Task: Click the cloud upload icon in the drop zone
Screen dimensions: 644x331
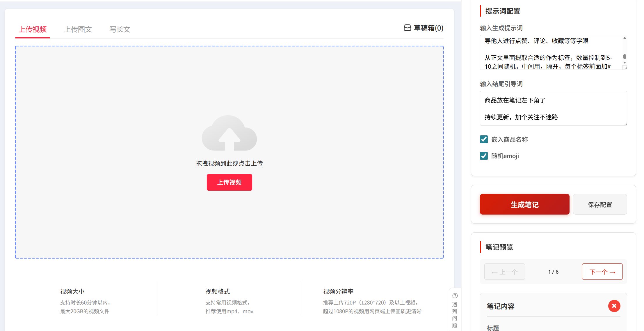Action: (x=229, y=134)
